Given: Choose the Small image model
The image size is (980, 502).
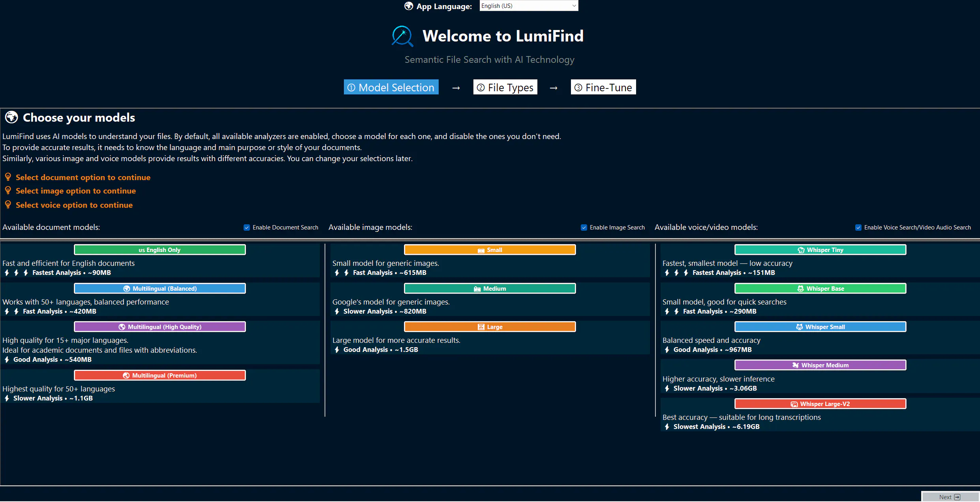Looking at the screenshot, I should click(x=490, y=250).
